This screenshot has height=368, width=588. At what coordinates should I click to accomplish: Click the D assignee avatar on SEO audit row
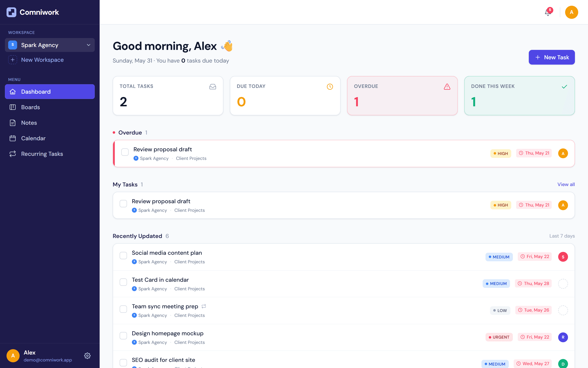tap(563, 364)
